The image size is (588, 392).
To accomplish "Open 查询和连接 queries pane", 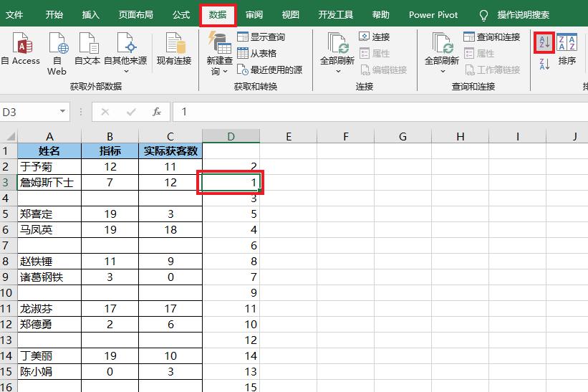I will 491,37.
